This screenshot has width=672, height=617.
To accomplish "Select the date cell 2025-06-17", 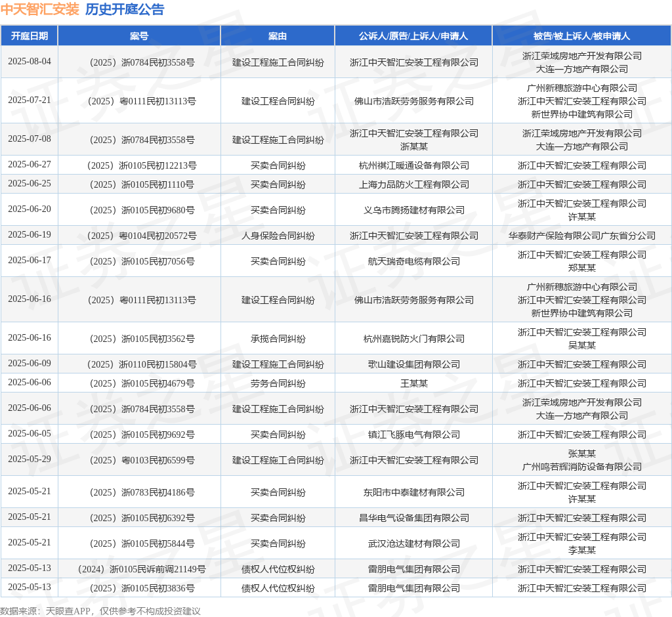I will click(29, 261).
